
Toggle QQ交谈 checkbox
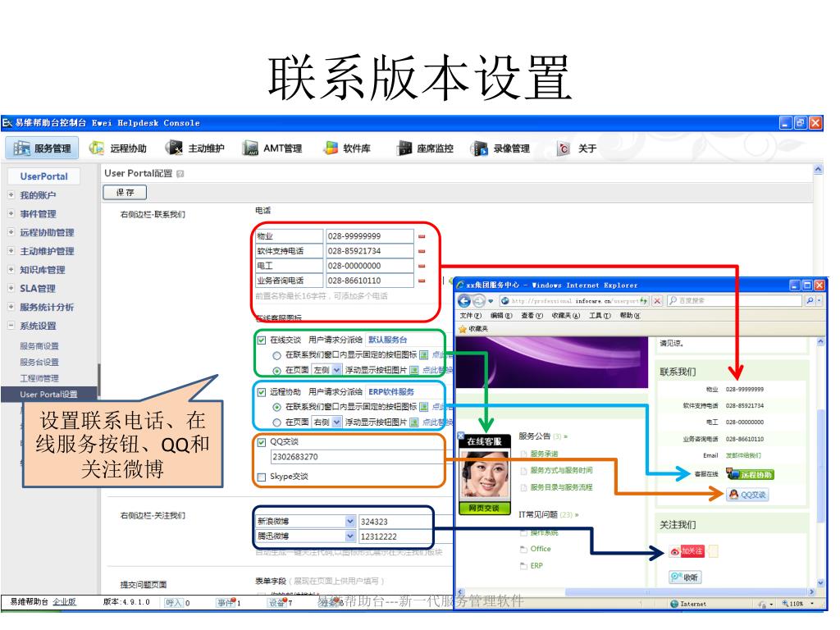pyautogui.click(x=262, y=442)
